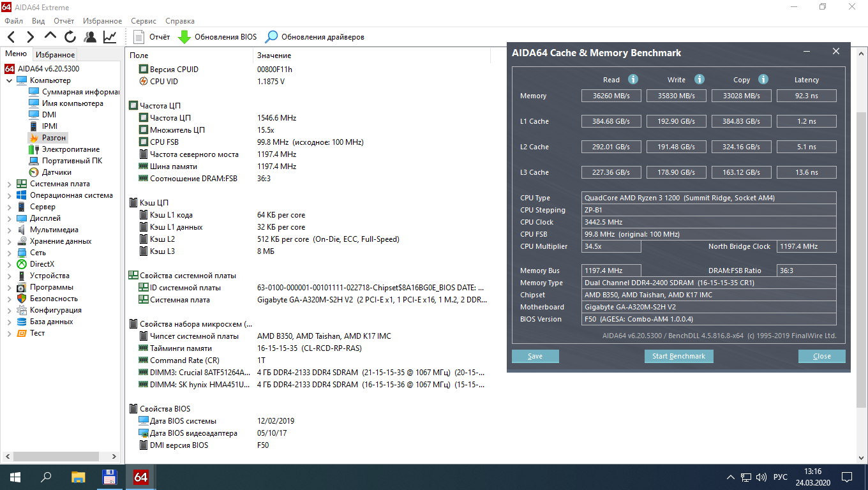Open File Explorer from the taskbar
Screen dimensions: 868x490
tap(78, 477)
